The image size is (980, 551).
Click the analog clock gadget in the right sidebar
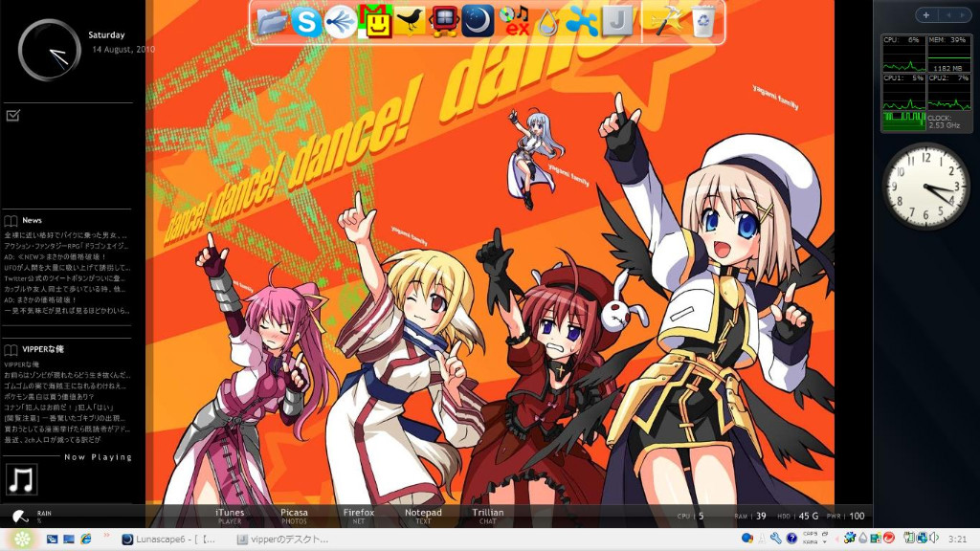click(x=925, y=186)
